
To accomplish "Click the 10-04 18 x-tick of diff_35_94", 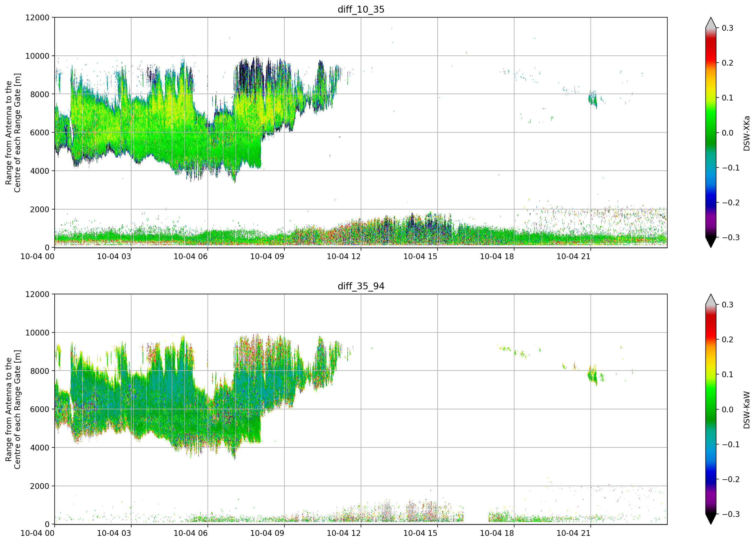I will coord(497,533).
